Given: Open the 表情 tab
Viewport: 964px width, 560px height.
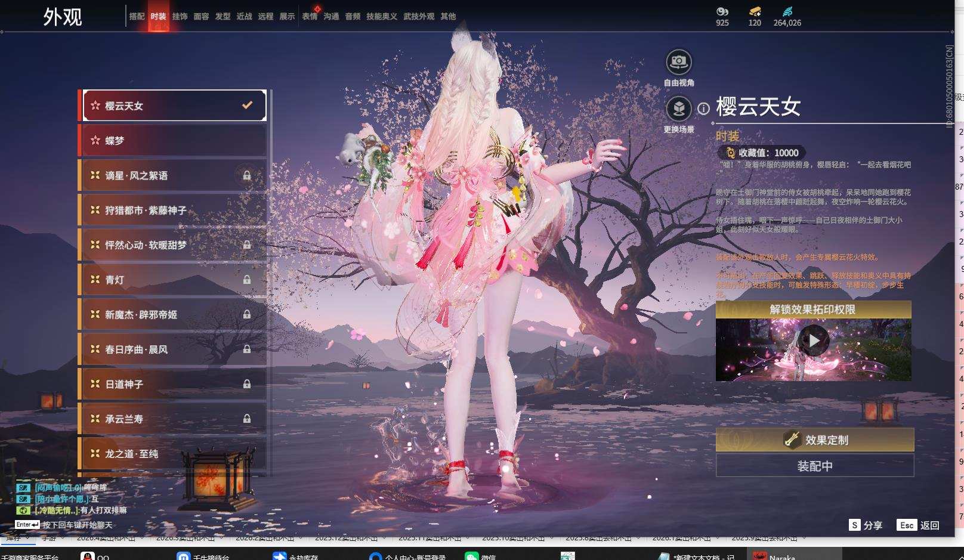Looking at the screenshot, I should (x=310, y=17).
